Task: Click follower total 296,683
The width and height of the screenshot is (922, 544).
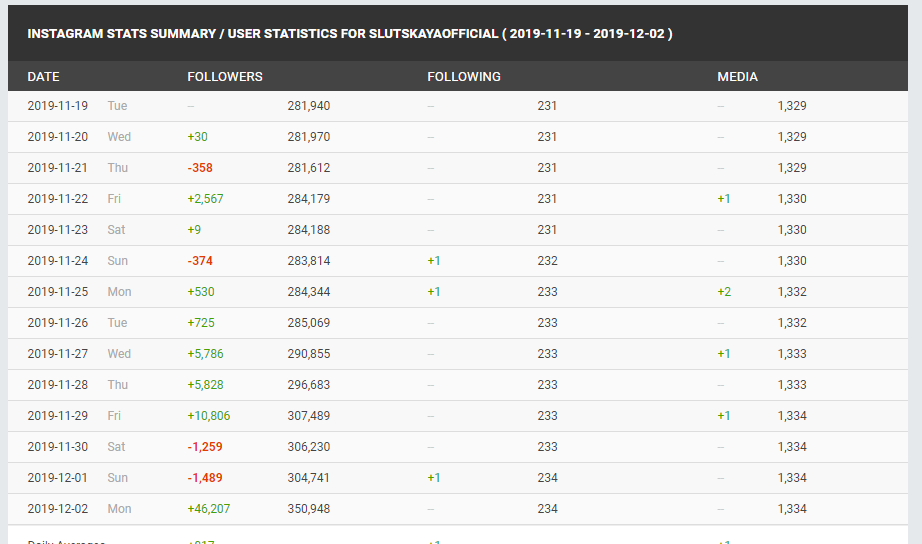Action: 309,385
